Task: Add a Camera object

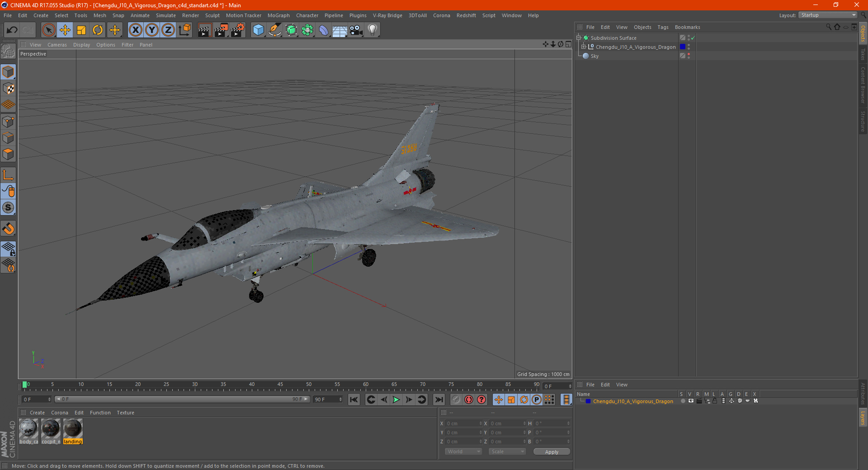Action: 356,30
